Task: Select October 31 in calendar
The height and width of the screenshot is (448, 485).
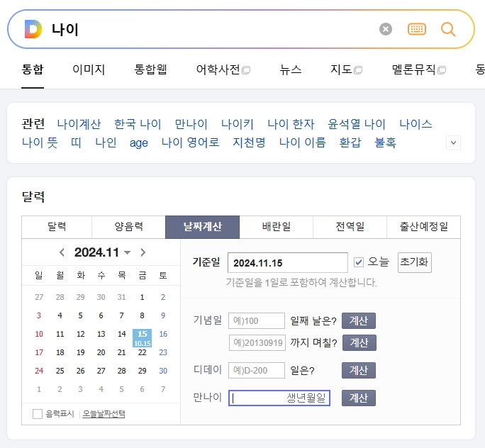Action: [121, 297]
